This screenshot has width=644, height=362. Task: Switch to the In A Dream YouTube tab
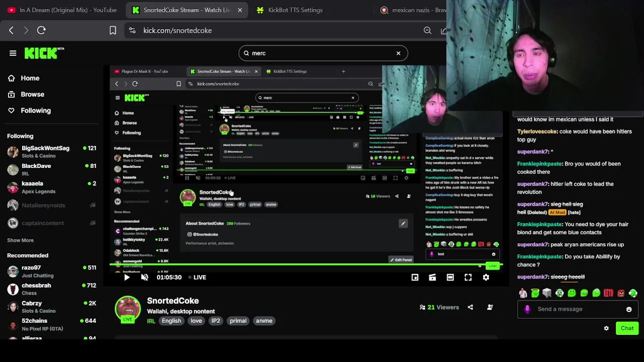tap(62, 10)
